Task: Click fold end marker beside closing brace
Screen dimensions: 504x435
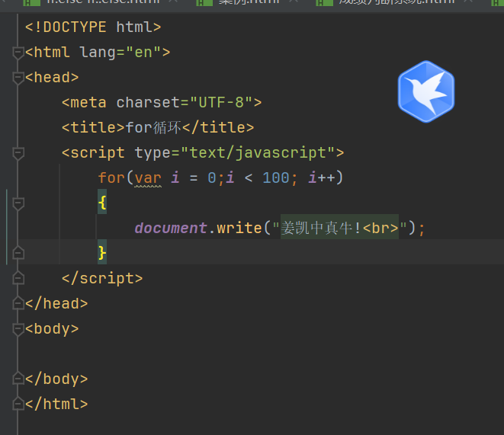Action: click(x=18, y=253)
